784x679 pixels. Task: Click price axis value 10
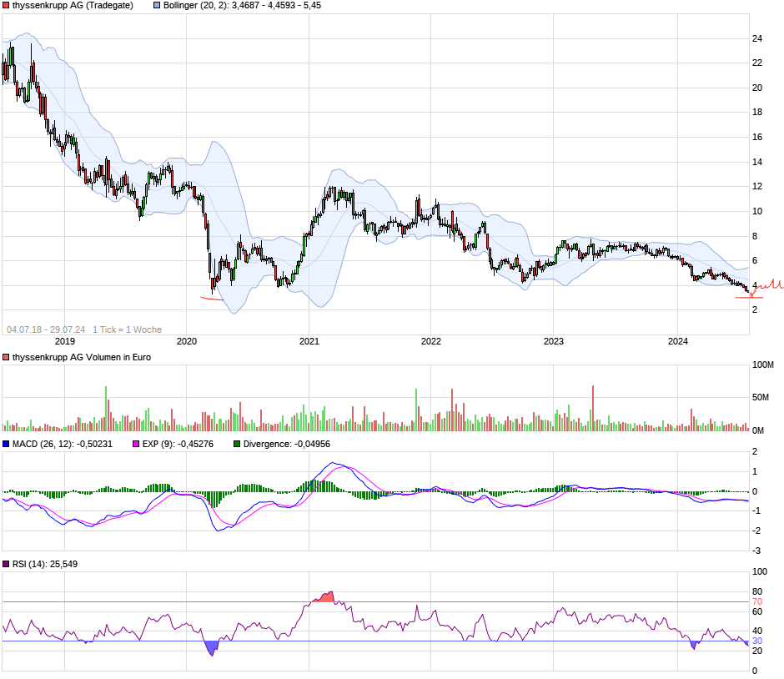pyautogui.click(x=757, y=211)
